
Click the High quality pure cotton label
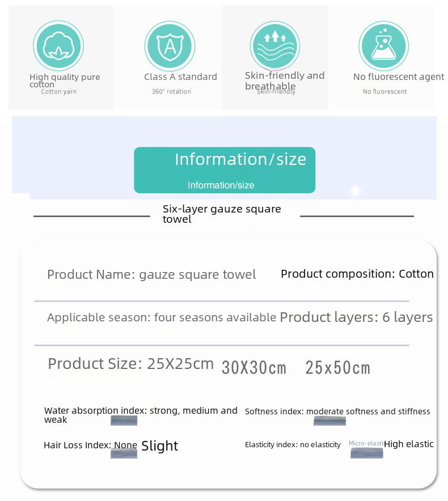tap(64, 80)
